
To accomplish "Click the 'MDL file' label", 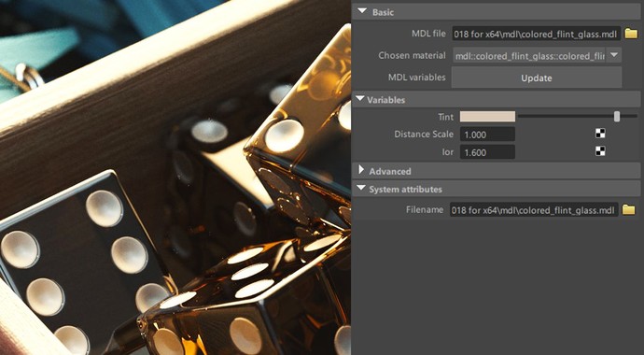I will 428,34.
